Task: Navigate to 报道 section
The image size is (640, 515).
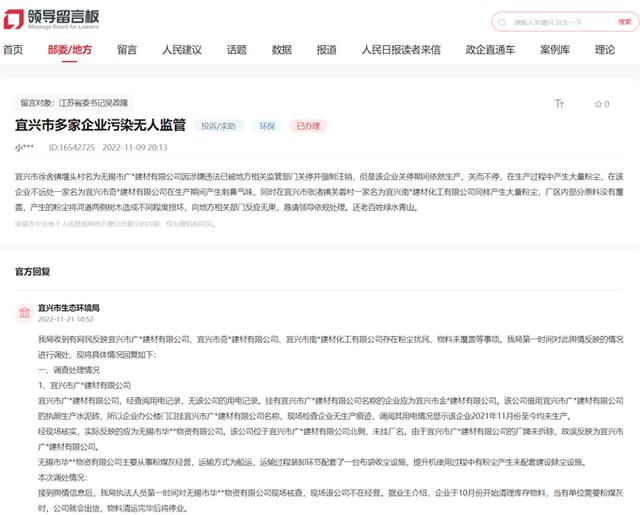Action: (326, 50)
